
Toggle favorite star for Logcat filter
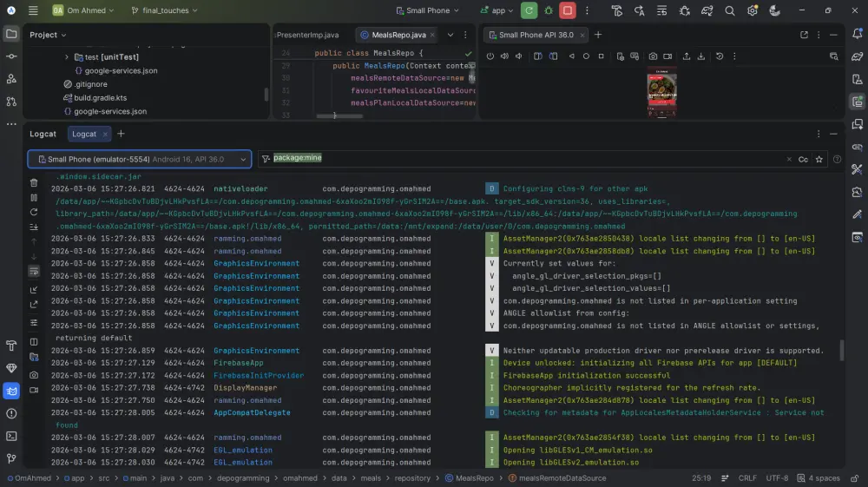(819, 160)
